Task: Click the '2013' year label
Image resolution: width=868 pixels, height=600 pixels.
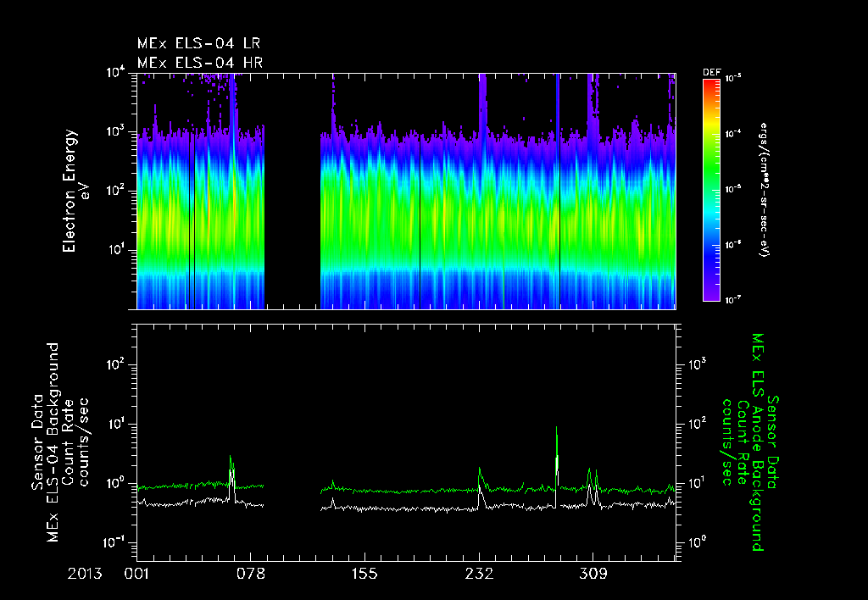Action: (x=85, y=574)
